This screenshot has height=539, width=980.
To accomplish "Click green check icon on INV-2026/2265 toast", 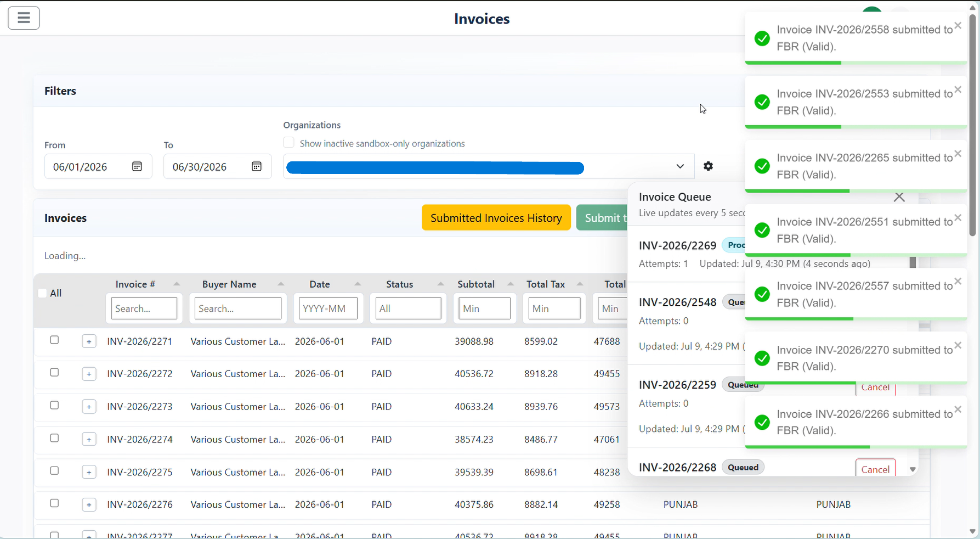I will 762,166.
